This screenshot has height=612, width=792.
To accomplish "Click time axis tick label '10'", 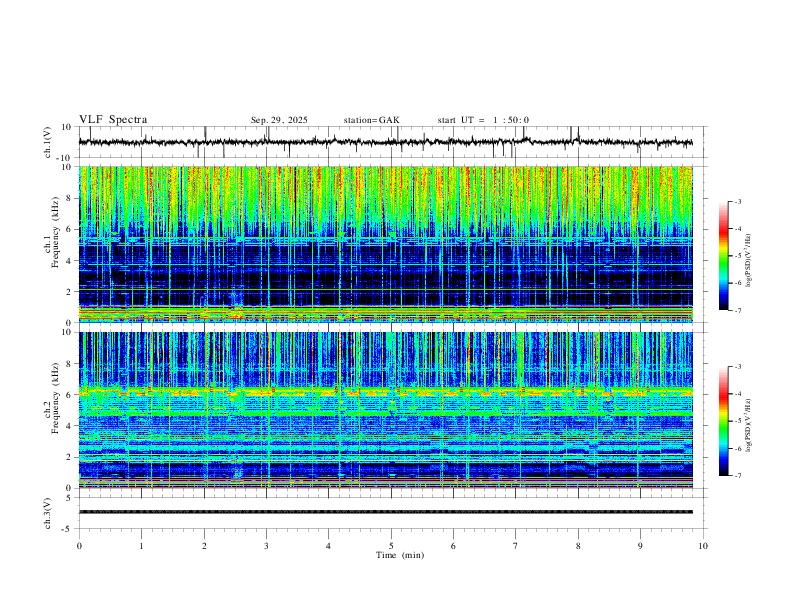I will click(x=703, y=546).
